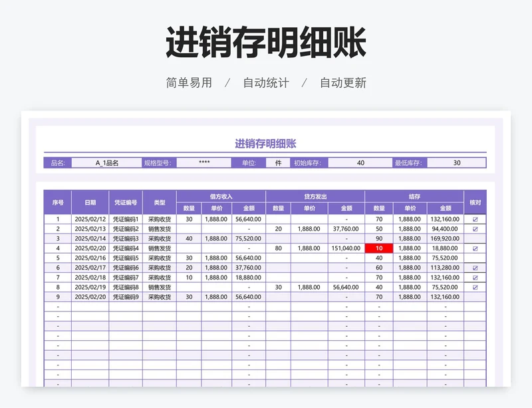The height and width of the screenshot is (408, 532).
Task: Click the red highlighted 结存 quantity cell 10
Action: [x=379, y=248]
